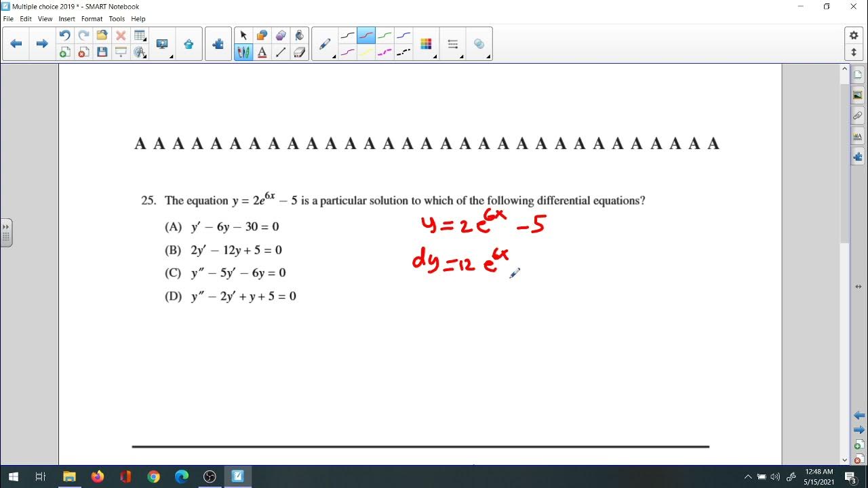Viewport: 868px width, 488px height.
Task: Open toolbar settings gear
Action: pyautogui.click(x=854, y=35)
